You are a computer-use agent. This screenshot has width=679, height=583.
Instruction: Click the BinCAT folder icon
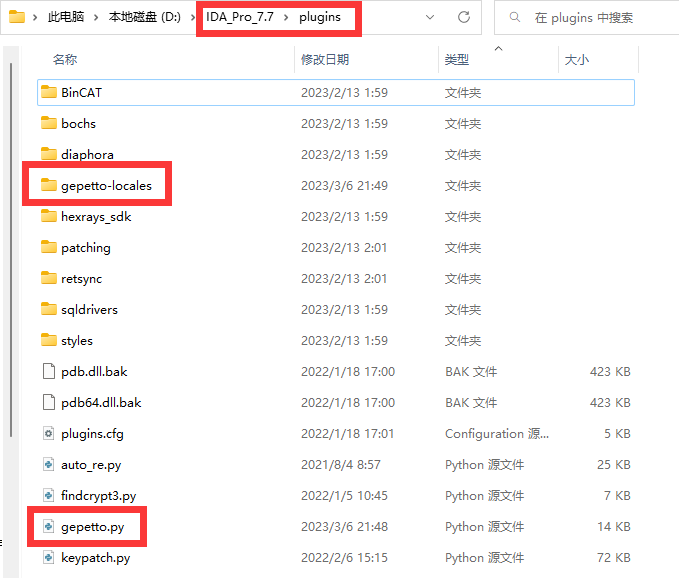[x=48, y=93]
